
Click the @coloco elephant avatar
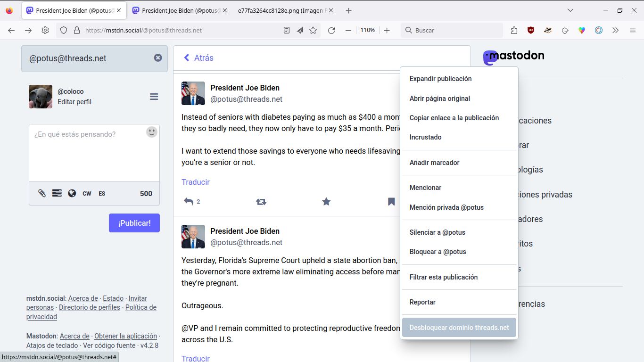(x=41, y=97)
